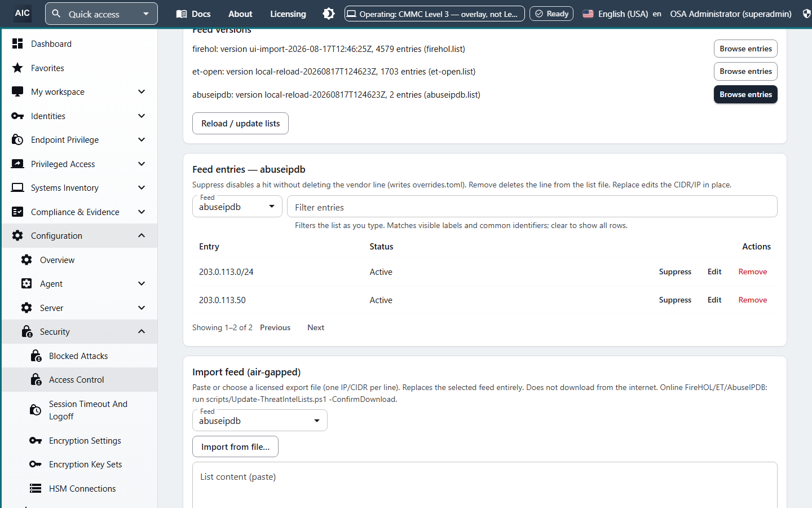The width and height of the screenshot is (812, 508).
Task: Click the Endpoint Privilege clock icon
Action: coord(17,139)
